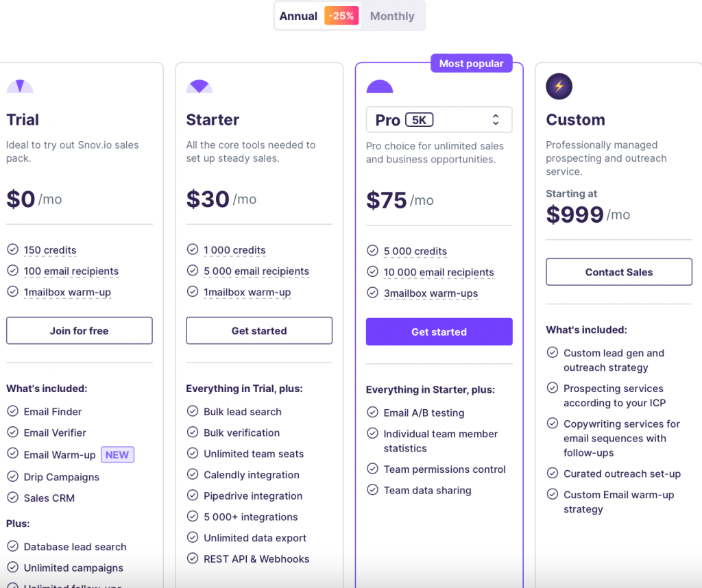Click the Starter plan gauge icon

199,86
